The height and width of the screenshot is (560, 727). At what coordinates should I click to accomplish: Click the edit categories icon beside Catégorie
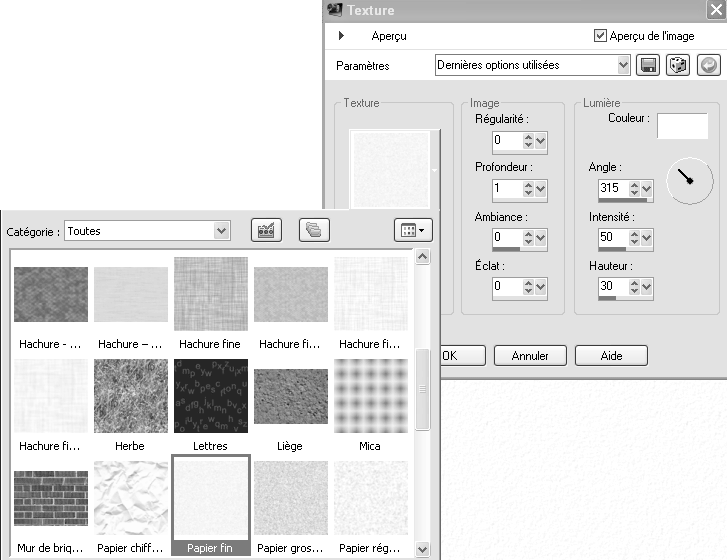point(265,230)
